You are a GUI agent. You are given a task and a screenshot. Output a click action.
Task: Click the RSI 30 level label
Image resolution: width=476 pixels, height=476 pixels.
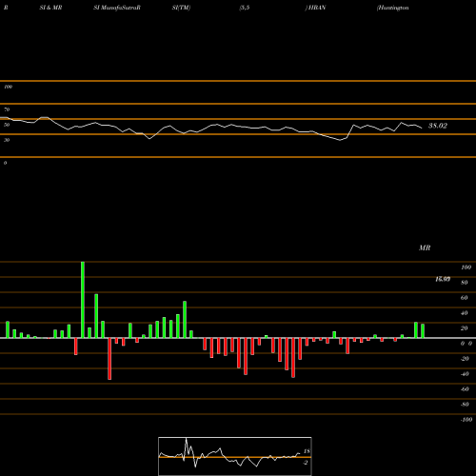(x=7, y=140)
